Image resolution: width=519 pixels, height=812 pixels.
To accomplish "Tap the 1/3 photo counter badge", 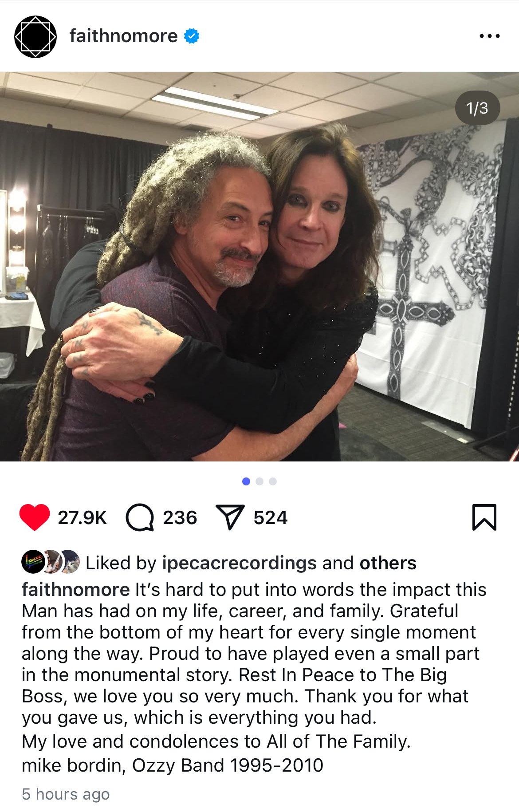I will click(477, 108).
